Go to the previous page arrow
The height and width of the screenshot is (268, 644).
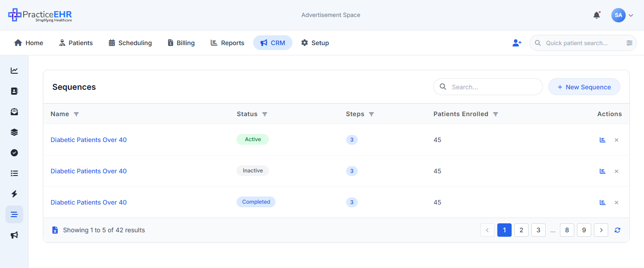[487, 230]
